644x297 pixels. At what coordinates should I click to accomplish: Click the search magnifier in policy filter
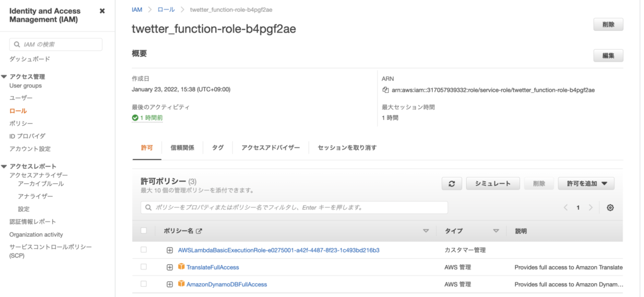point(148,208)
